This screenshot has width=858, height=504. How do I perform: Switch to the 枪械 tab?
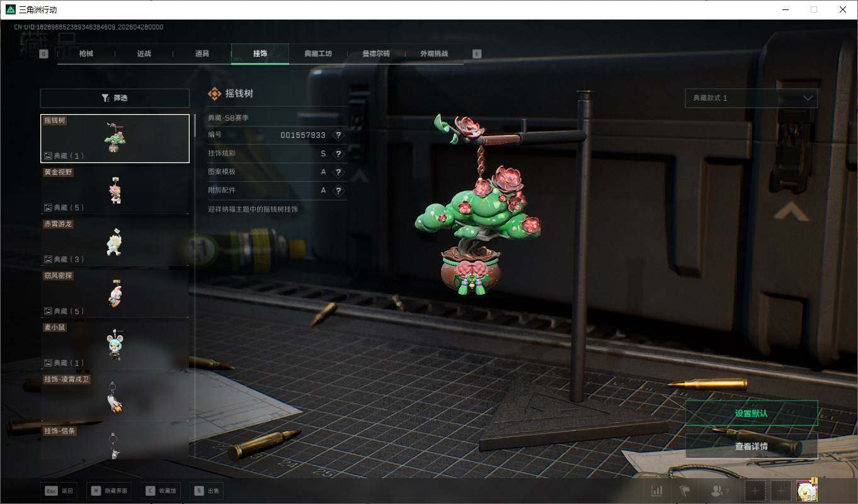(86, 54)
